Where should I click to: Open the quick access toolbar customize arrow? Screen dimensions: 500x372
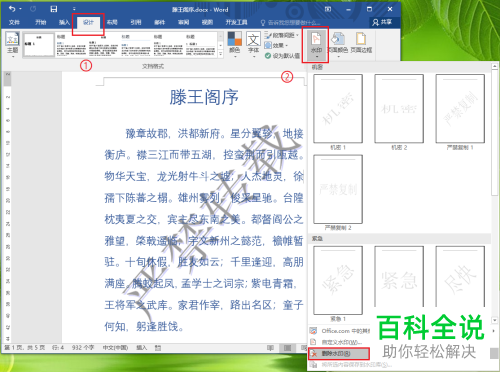click(74, 9)
